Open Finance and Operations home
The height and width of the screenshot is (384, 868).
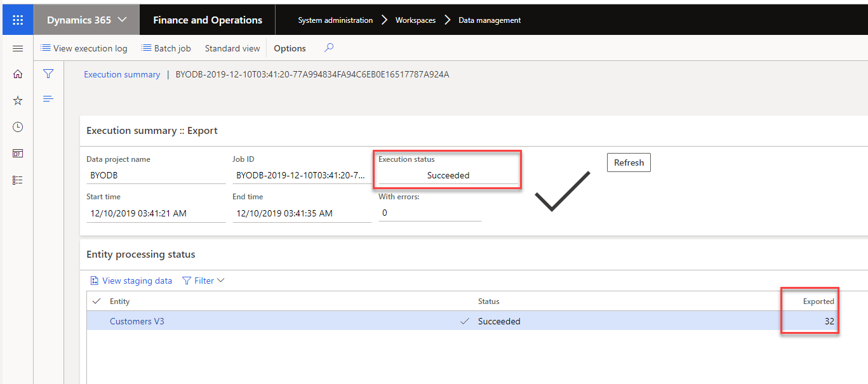coord(208,20)
